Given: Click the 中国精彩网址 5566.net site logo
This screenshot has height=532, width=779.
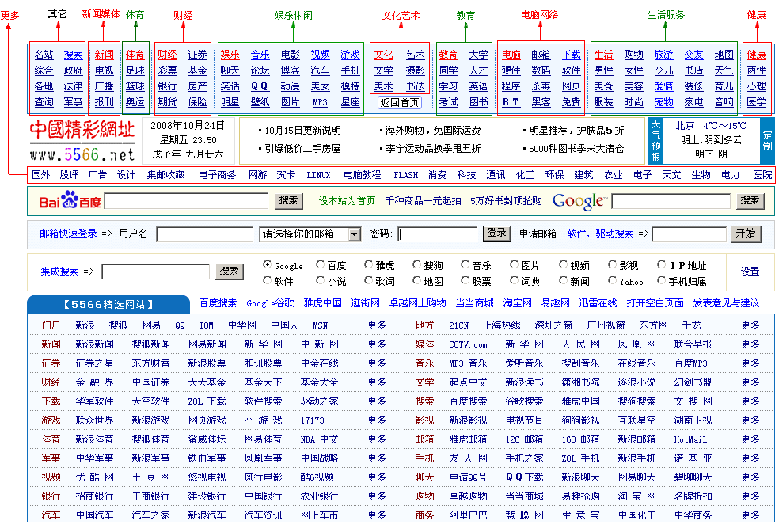Looking at the screenshot, I should pyautogui.click(x=82, y=141).
